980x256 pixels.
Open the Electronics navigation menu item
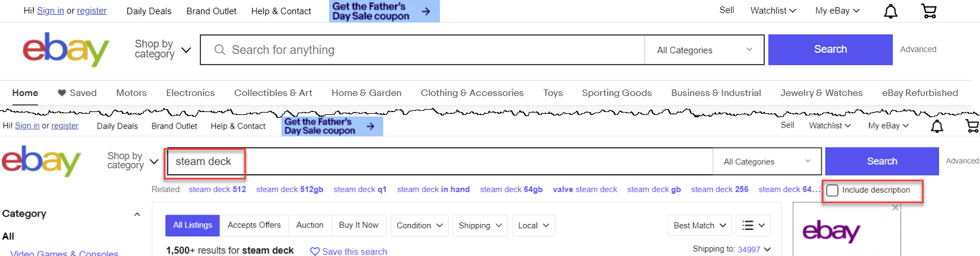click(190, 93)
